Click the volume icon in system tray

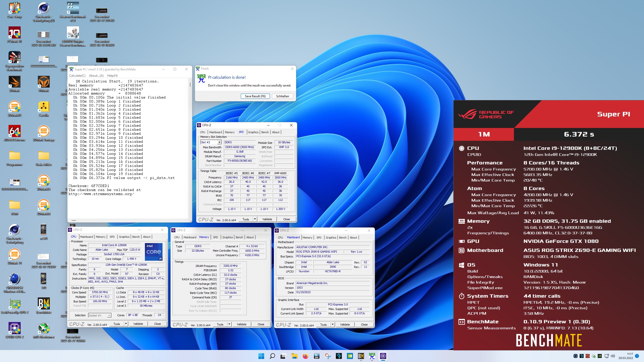click(x=613, y=356)
